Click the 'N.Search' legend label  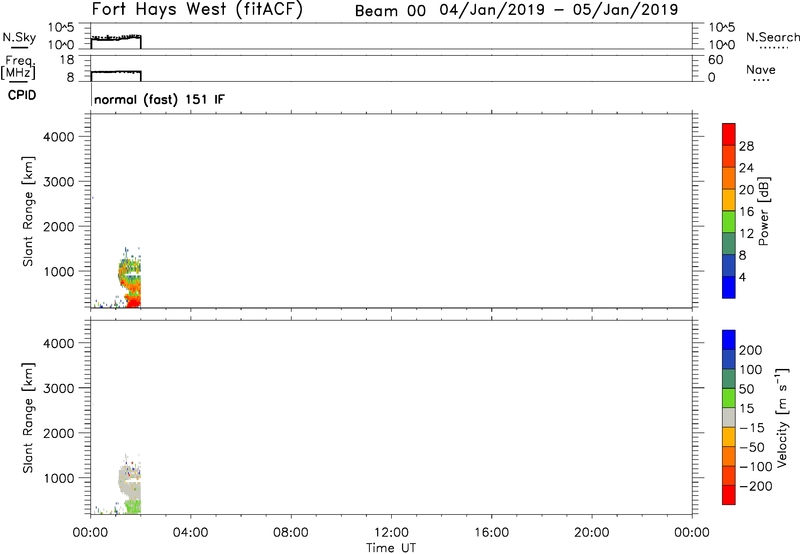tap(772, 37)
